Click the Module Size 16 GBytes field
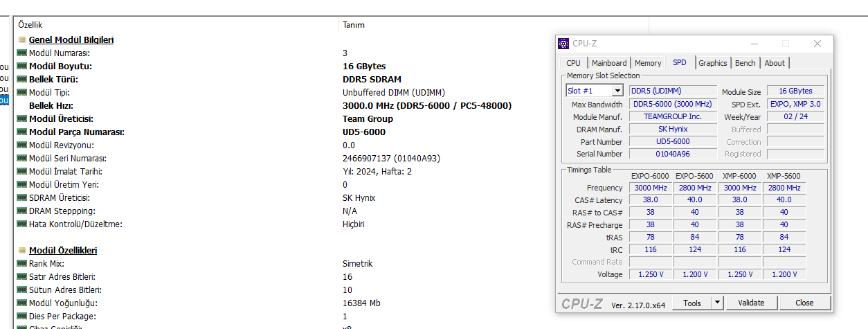Viewport: 868px width, 329px height. point(795,91)
